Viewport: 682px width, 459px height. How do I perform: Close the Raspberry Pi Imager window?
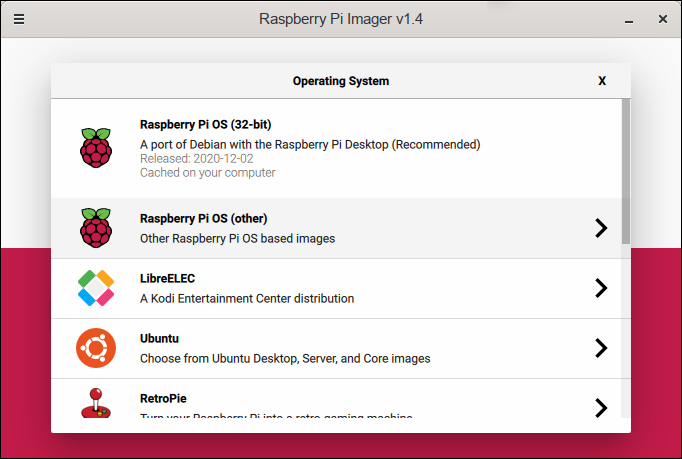[x=662, y=19]
